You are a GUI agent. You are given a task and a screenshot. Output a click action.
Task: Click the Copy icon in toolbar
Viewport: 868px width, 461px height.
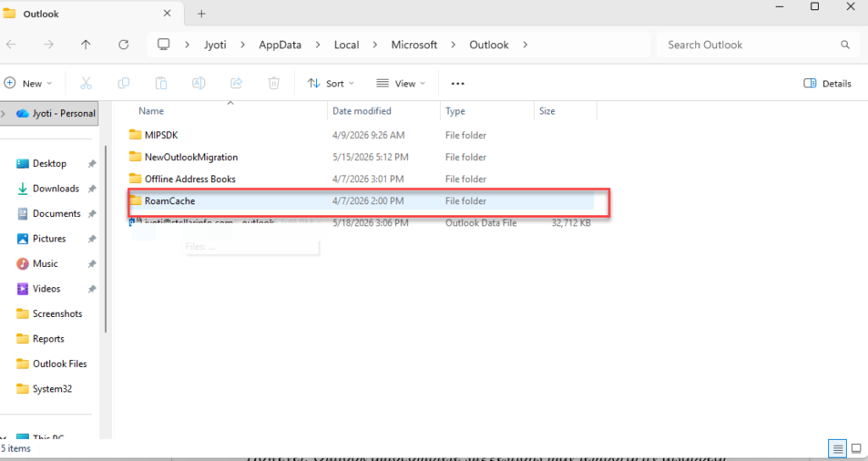(x=124, y=83)
